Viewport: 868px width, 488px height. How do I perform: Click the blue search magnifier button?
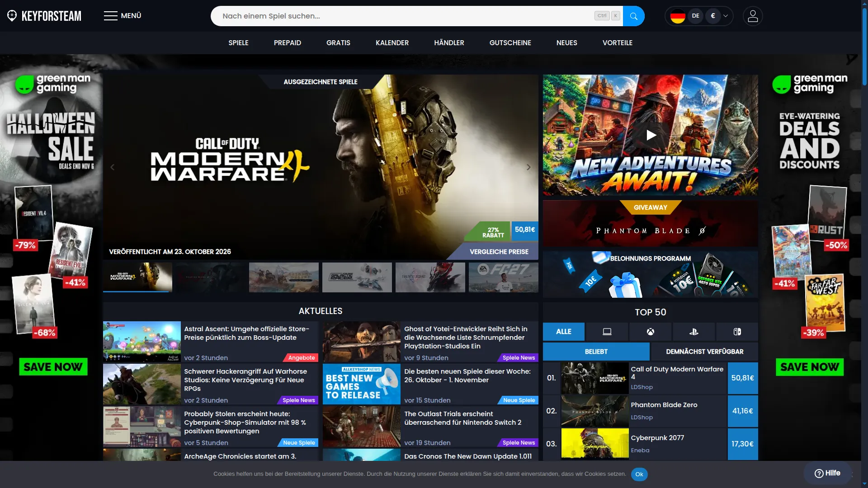(x=633, y=16)
